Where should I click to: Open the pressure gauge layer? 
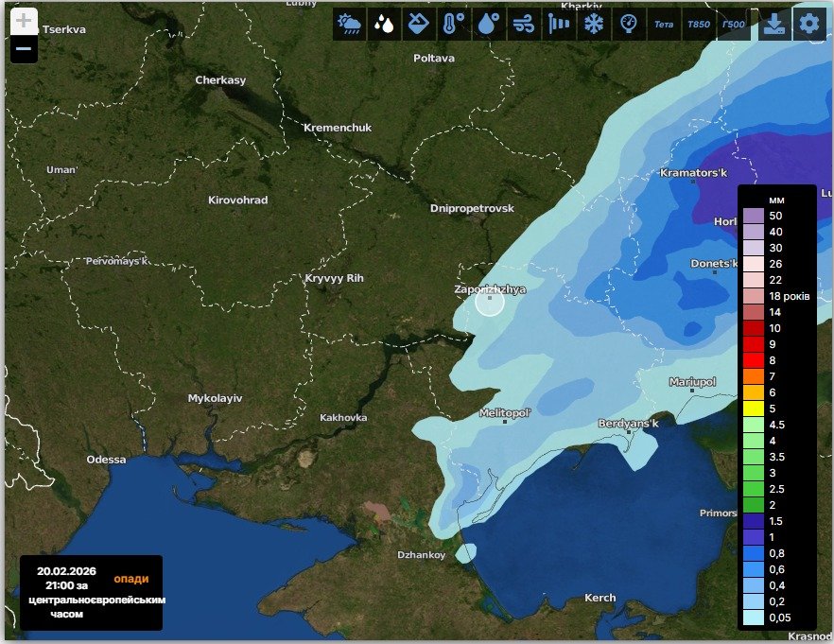pos(627,25)
